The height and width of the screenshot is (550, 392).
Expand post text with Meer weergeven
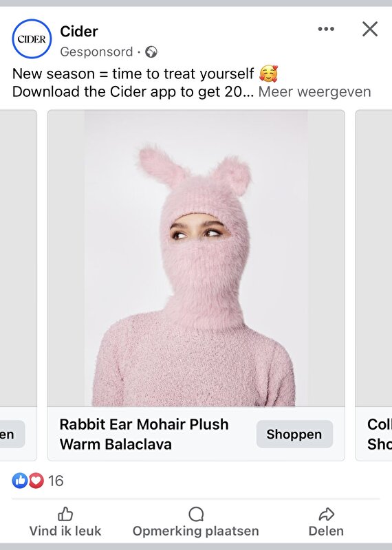pyautogui.click(x=314, y=92)
